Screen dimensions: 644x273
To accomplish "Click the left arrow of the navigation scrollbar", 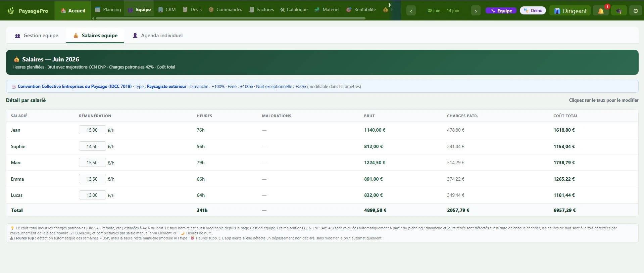I will point(93,18).
